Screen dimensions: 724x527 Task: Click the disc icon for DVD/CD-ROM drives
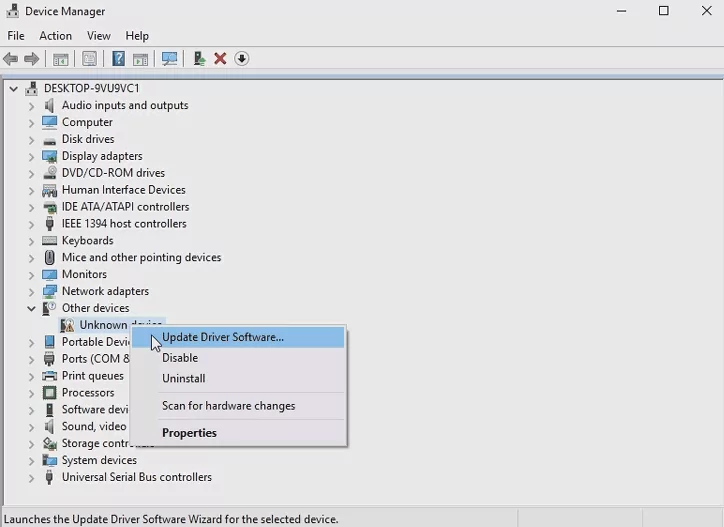click(x=49, y=173)
